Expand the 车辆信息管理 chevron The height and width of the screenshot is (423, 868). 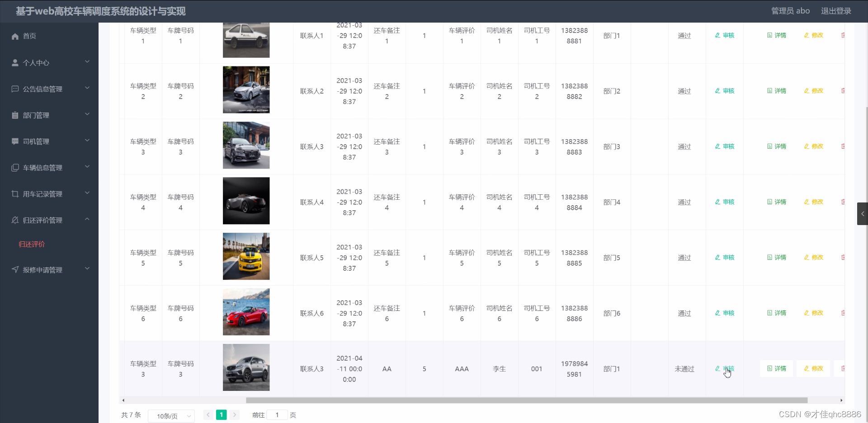pos(87,167)
